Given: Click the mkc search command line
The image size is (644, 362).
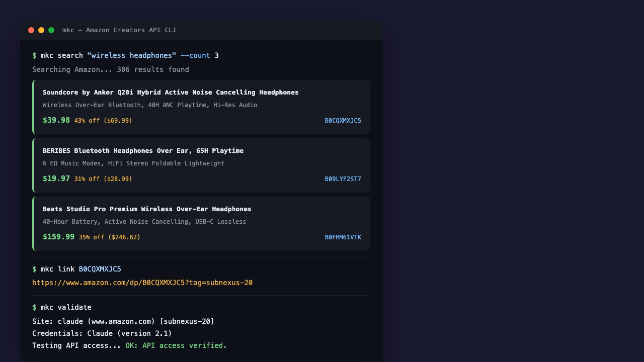Looking at the screenshot, I should click(125, 55).
